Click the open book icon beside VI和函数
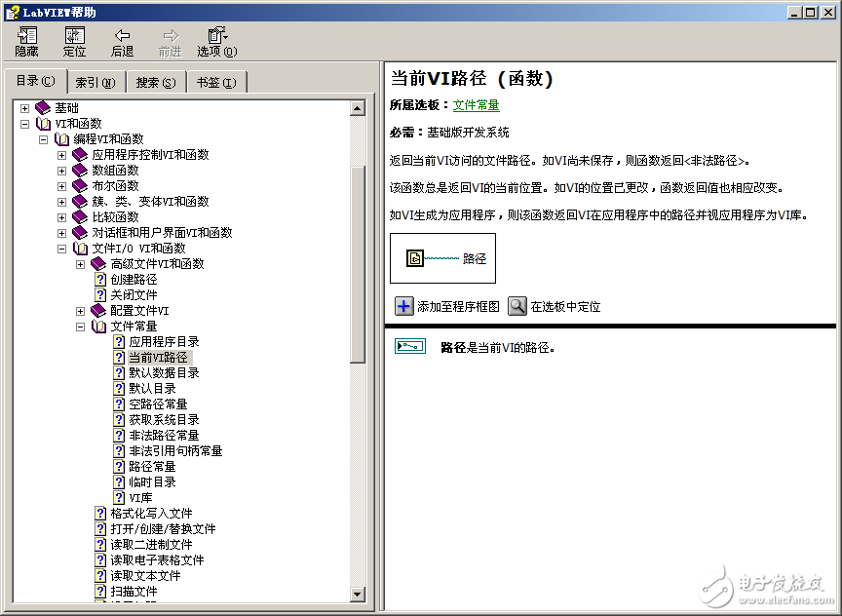The width and height of the screenshot is (842, 616). (43, 124)
